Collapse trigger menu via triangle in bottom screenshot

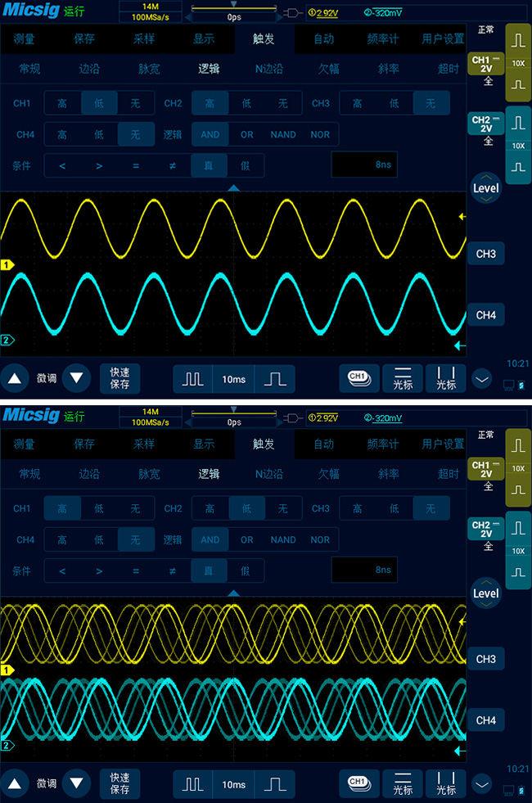pos(233,593)
